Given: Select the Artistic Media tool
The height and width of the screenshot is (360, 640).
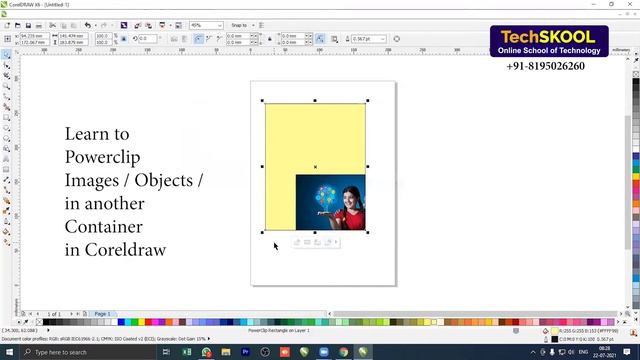Looking at the screenshot, I should [x=7, y=107].
